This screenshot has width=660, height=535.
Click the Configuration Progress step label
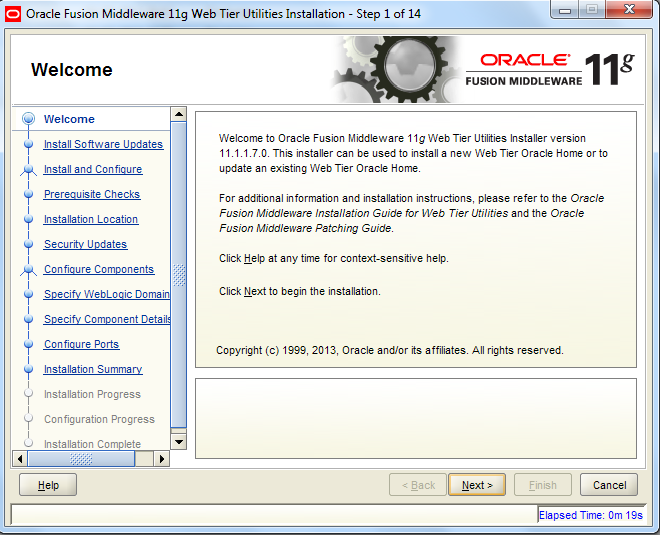(x=99, y=419)
